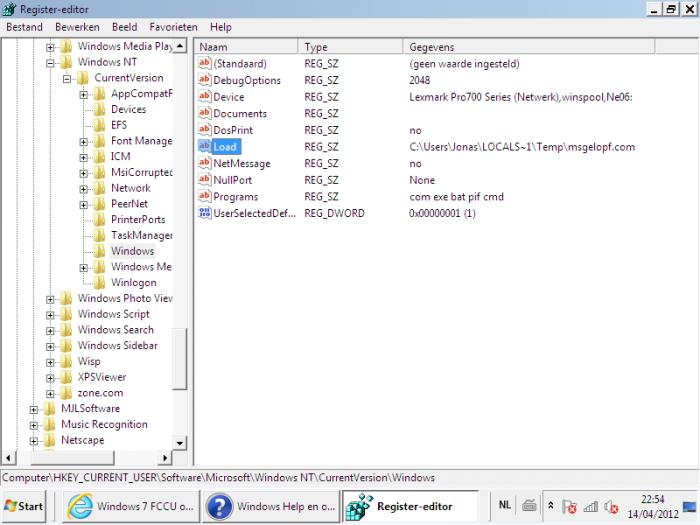Click the string icon beside Device

[x=204, y=96]
